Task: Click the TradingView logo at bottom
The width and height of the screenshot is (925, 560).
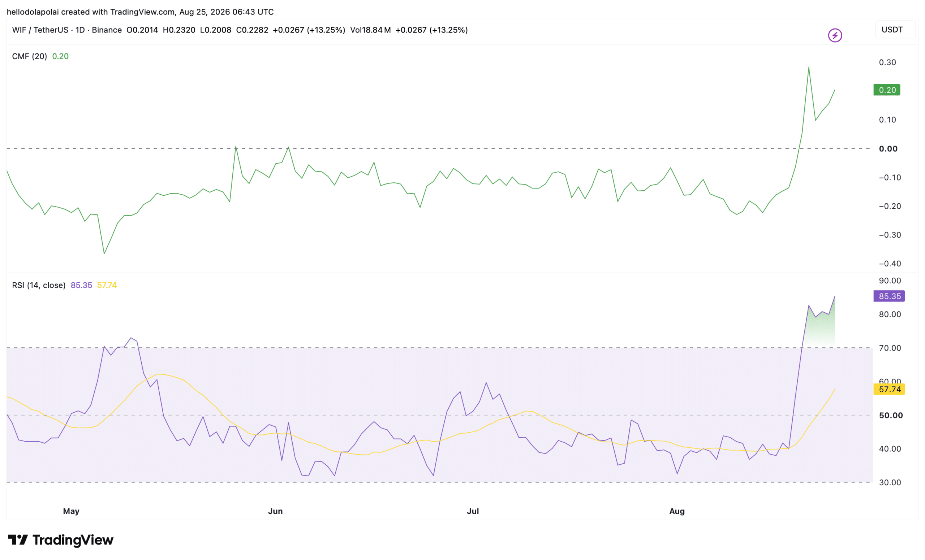Action: (60, 540)
